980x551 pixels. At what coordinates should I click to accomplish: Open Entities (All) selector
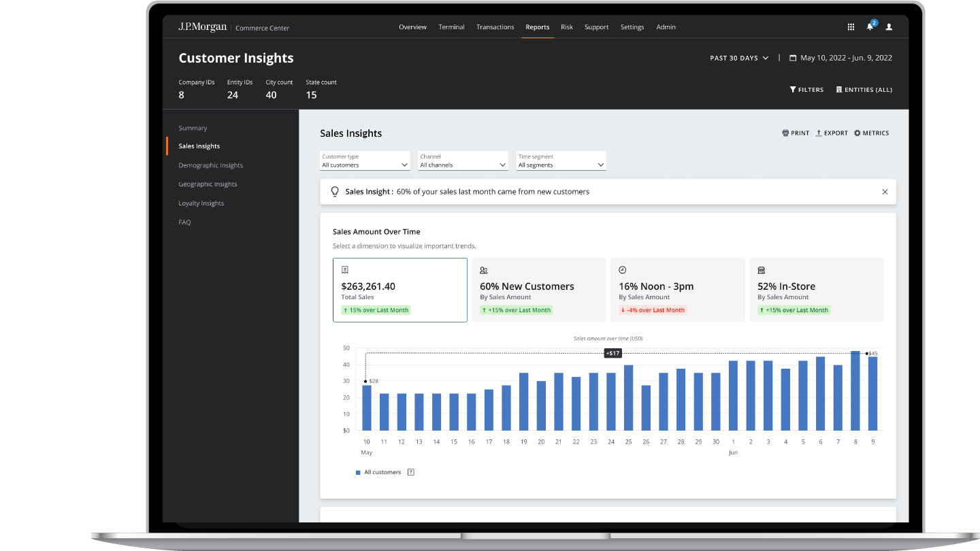pos(864,90)
